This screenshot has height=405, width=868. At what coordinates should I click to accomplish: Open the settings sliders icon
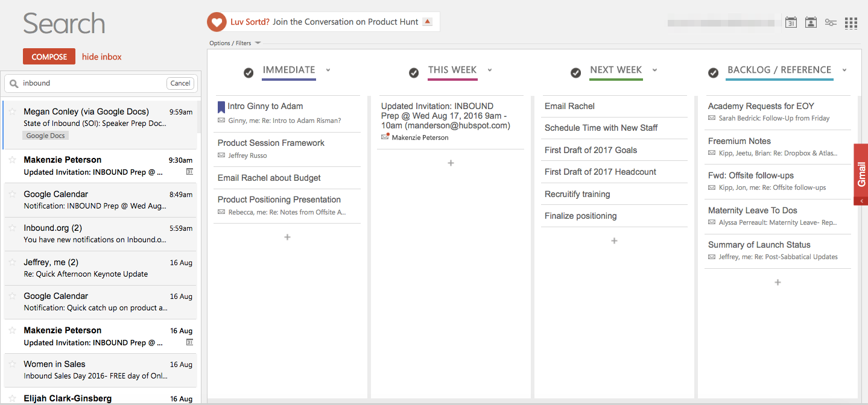831,23
